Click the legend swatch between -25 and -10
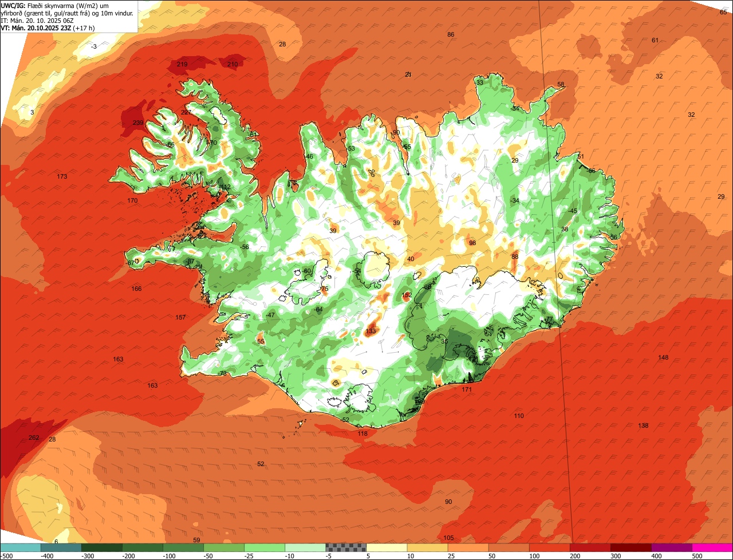Screen dimensions: 733x560 265,547
